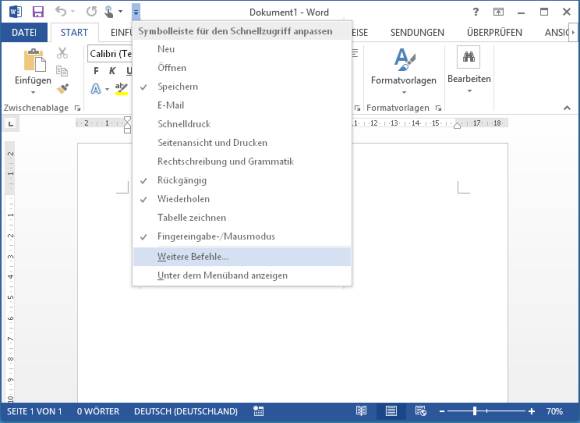Image resolution: width=580 pixels, height=423 pixels.
Task: Switch to the ÜBERPRÜFEN tab
Action: pos(495,33)
